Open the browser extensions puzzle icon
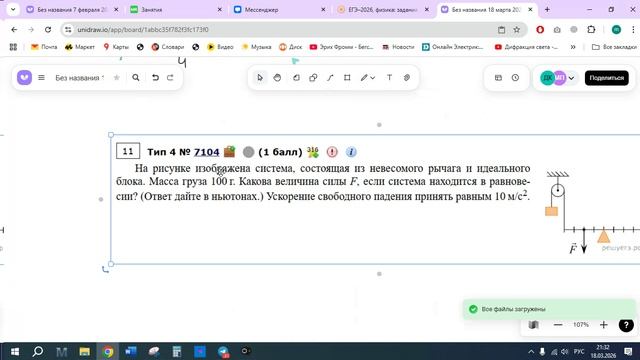Image resolution: width=640 pixels, height=360 pixels. coord(591,29)
